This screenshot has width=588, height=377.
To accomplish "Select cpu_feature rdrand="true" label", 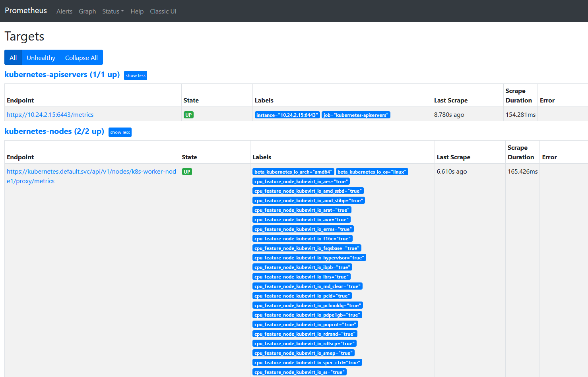I will pyautogui.click(x=305, y=334).
